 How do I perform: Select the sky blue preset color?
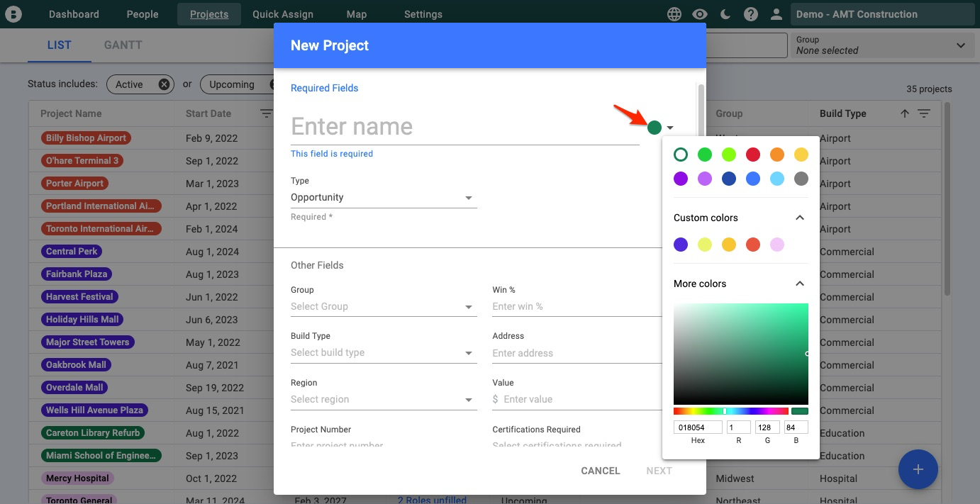[777, 179]
